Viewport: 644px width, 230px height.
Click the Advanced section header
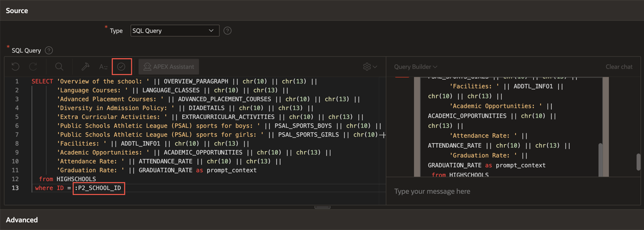point(22,219)
